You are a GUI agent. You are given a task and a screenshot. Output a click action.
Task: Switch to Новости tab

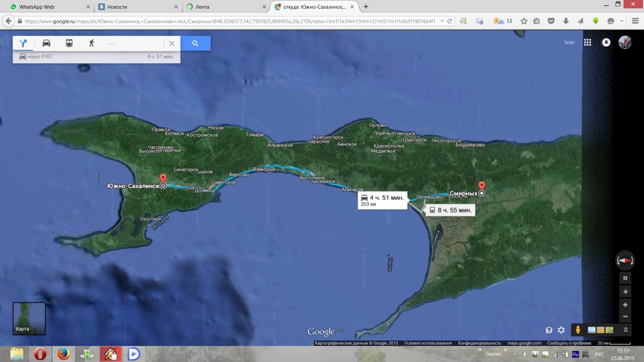[x=138, y=7]
